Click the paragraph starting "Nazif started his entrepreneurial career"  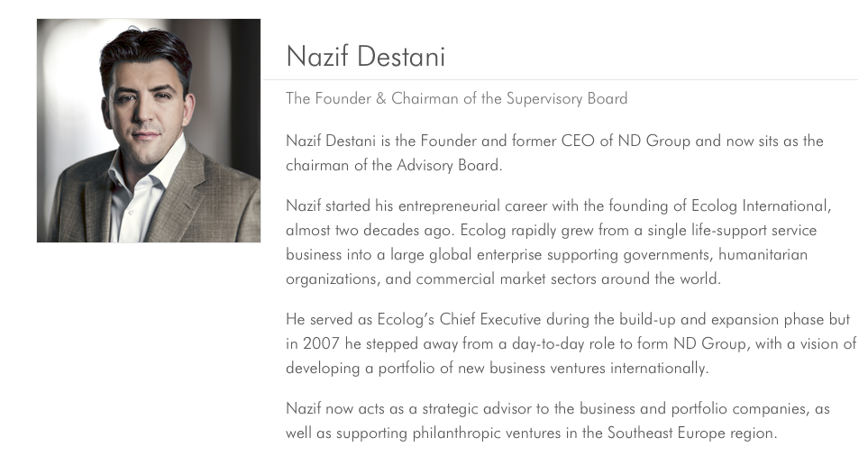pos(557,242)
